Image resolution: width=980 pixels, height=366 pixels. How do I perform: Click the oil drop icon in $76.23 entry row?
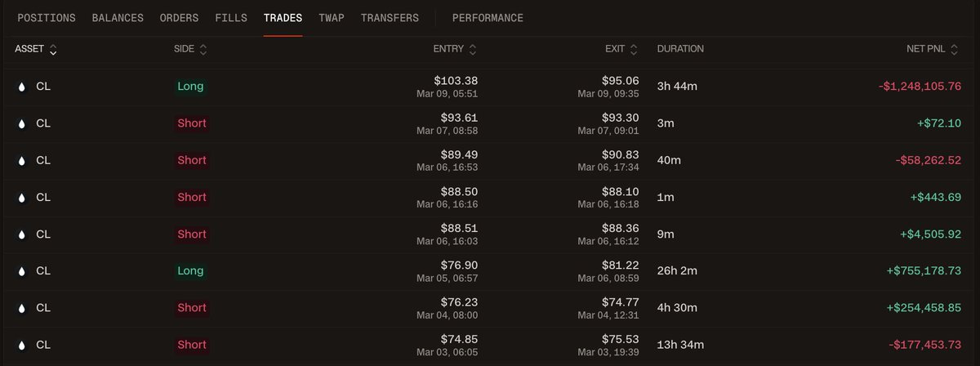tap(21, 308)
